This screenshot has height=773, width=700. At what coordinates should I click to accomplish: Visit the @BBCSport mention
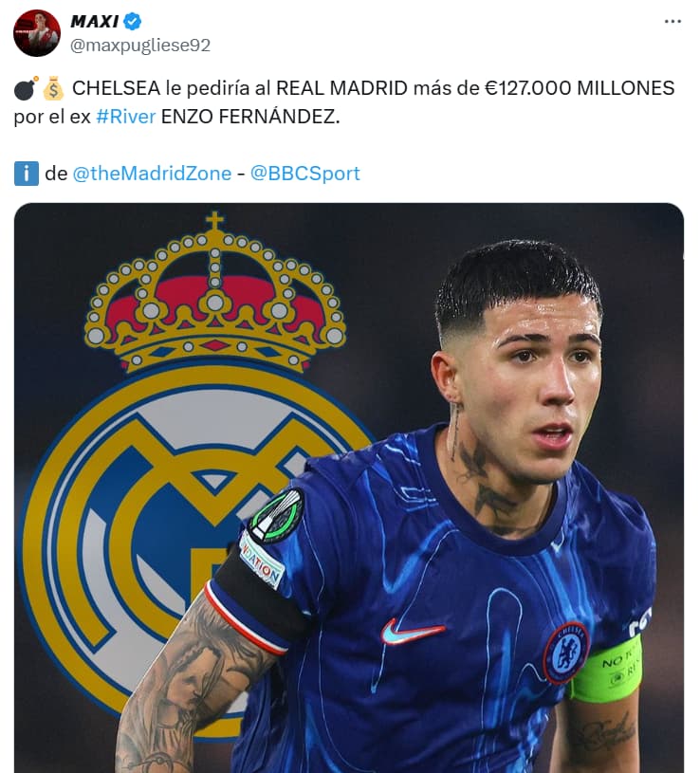point(305,174)
